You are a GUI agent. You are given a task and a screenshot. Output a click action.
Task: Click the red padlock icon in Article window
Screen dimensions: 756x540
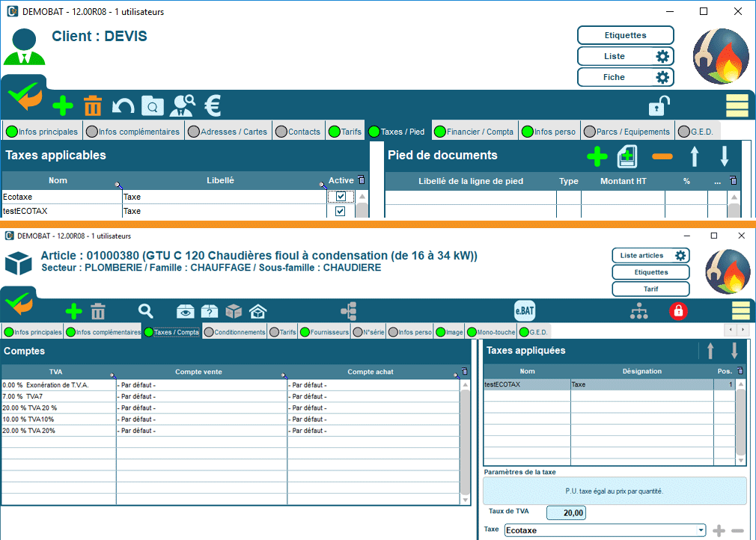coord(678,311)
